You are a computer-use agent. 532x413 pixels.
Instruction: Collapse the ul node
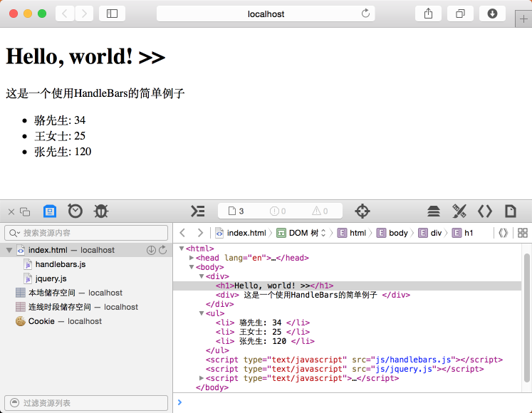point(202,313)
